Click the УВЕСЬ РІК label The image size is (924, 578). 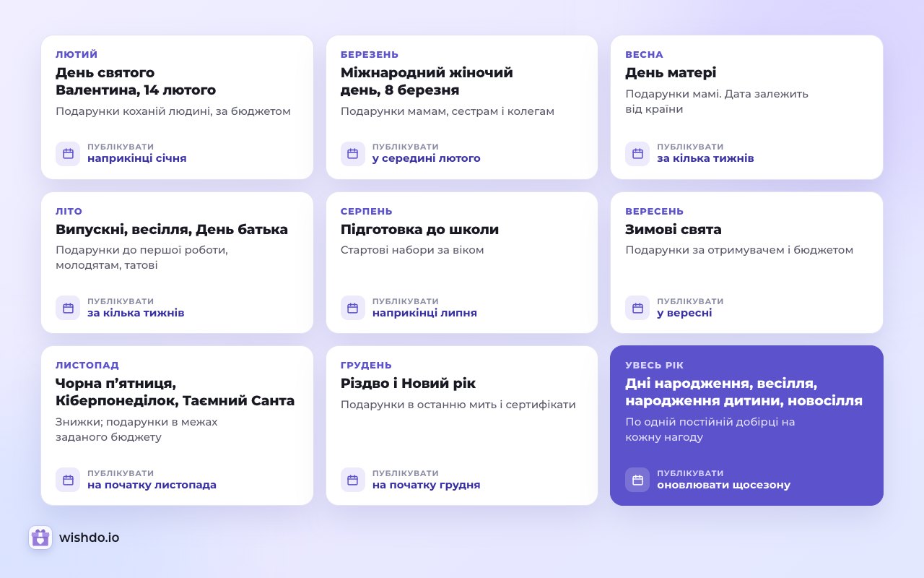click(654, 366)
